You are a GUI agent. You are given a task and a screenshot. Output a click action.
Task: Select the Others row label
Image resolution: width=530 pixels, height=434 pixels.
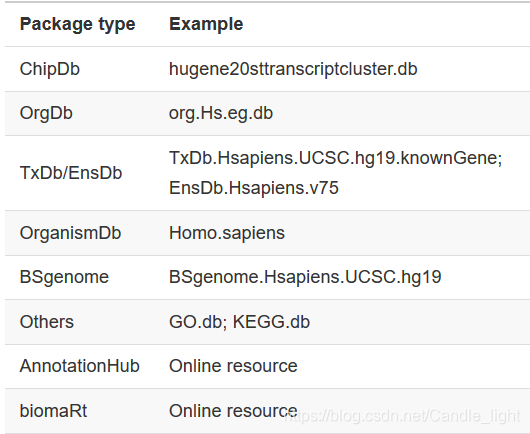point(47,322)
